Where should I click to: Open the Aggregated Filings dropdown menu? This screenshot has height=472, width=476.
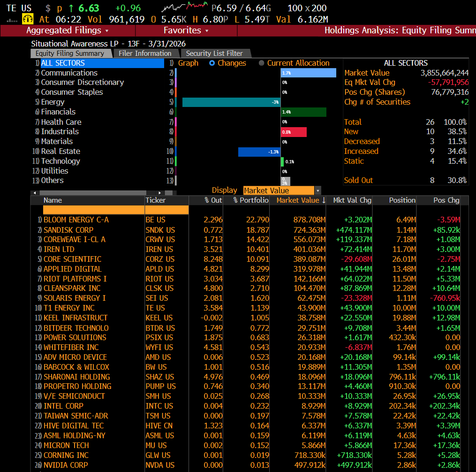[68, 30]
